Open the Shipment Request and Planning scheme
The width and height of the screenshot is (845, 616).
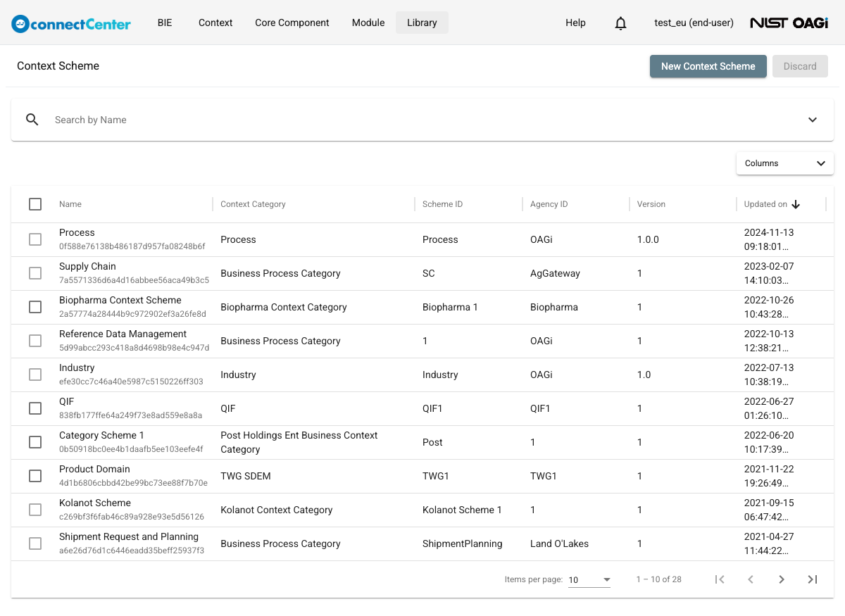click(129, 536)
